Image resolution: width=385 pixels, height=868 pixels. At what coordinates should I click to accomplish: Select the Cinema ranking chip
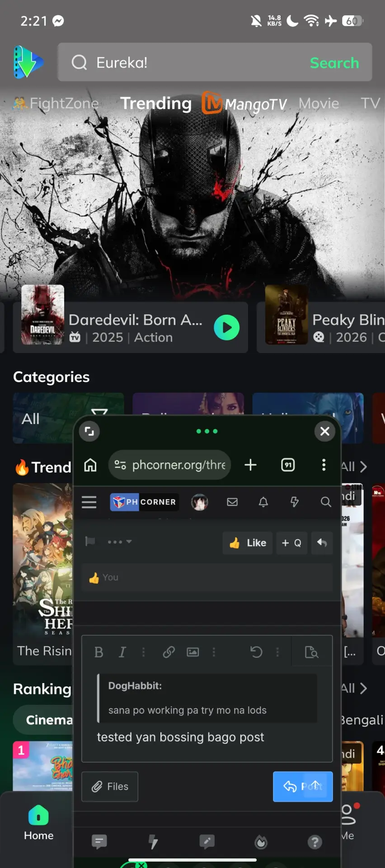coord(43,720)
